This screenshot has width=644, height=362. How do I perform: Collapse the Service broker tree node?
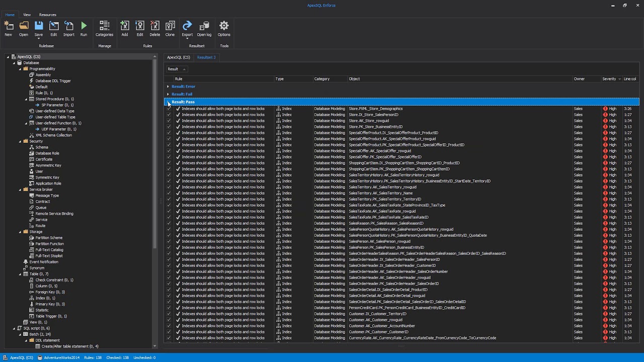(20, 190)
